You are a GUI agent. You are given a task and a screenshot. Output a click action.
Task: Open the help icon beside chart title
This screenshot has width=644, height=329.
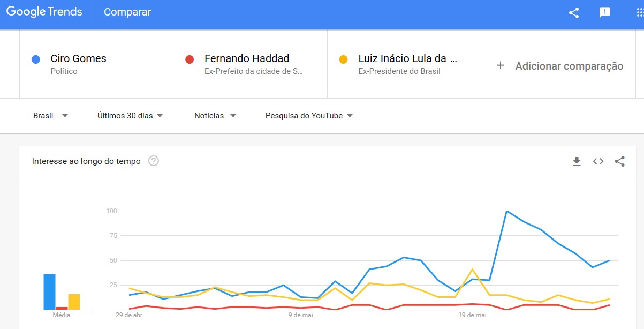tap(154, 161)
